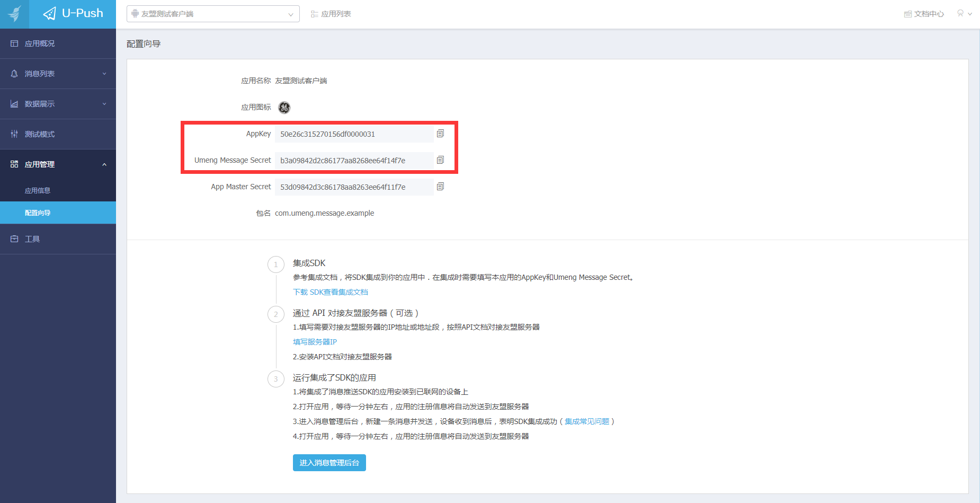The width and height of the screenshot is (980, 503).
Task: Click the Android icon in app selector
Action: click(135, 14)
